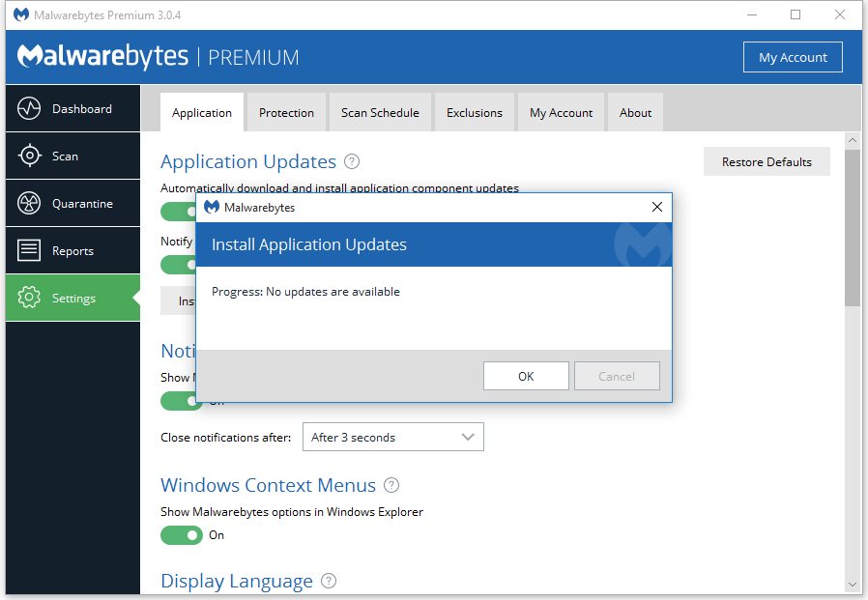Toggle automatic application updates switch

178,212
